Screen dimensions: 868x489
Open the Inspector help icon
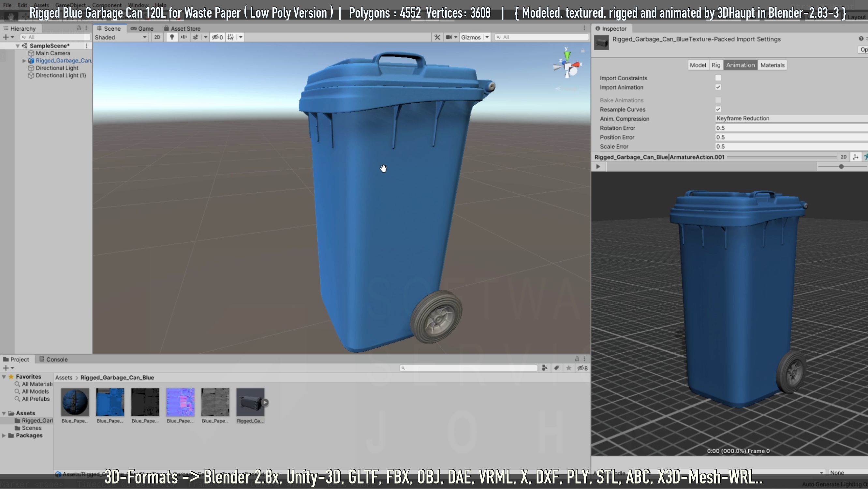coord(861,39)
